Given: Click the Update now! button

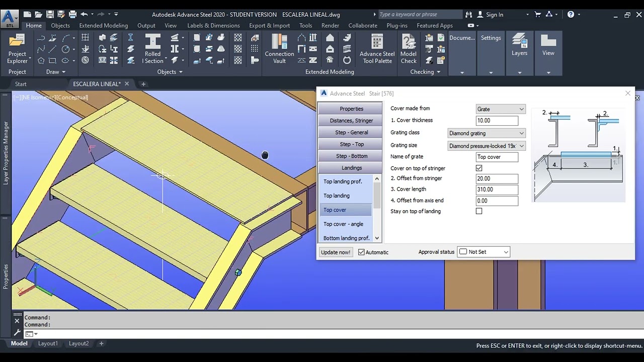Looking at the screenshot, I should [x=336, y=252].
